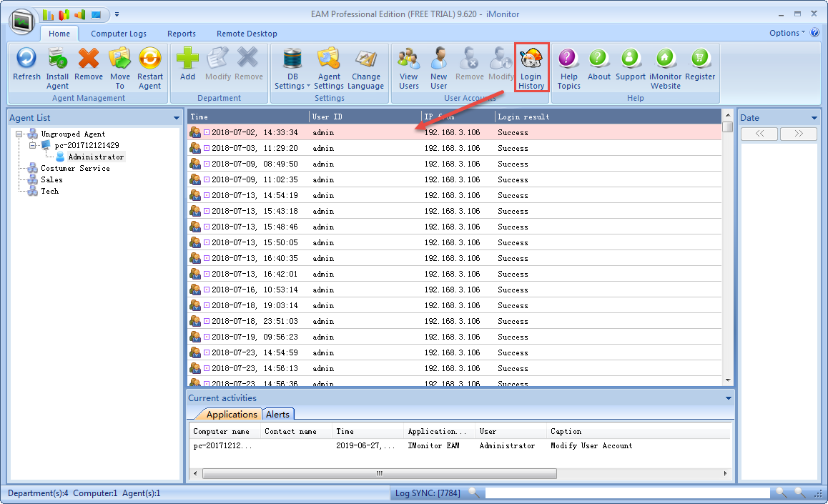Viewport: 828px width, 504px height.
Task: Click Computer name column header
Action: coord(225,431)
